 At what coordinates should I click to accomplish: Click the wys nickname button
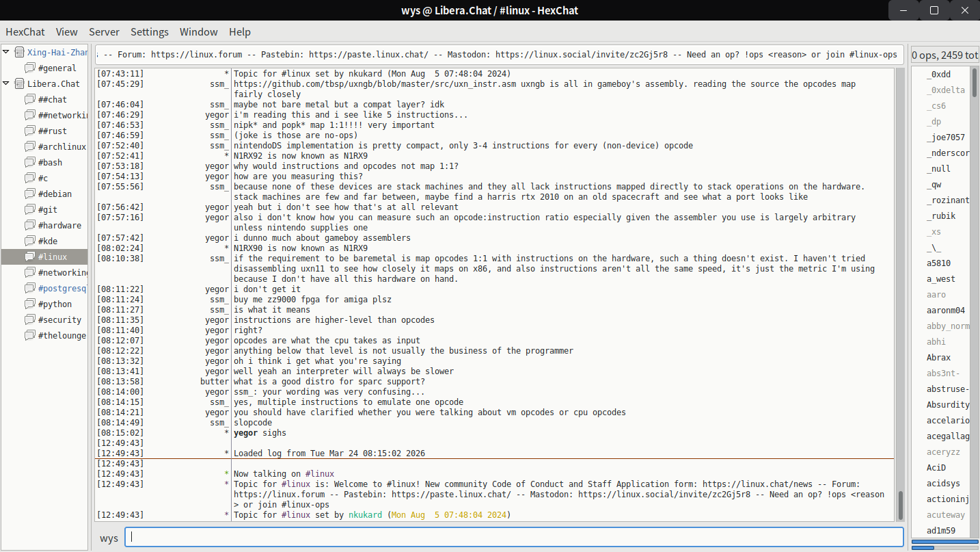point(109,538)
